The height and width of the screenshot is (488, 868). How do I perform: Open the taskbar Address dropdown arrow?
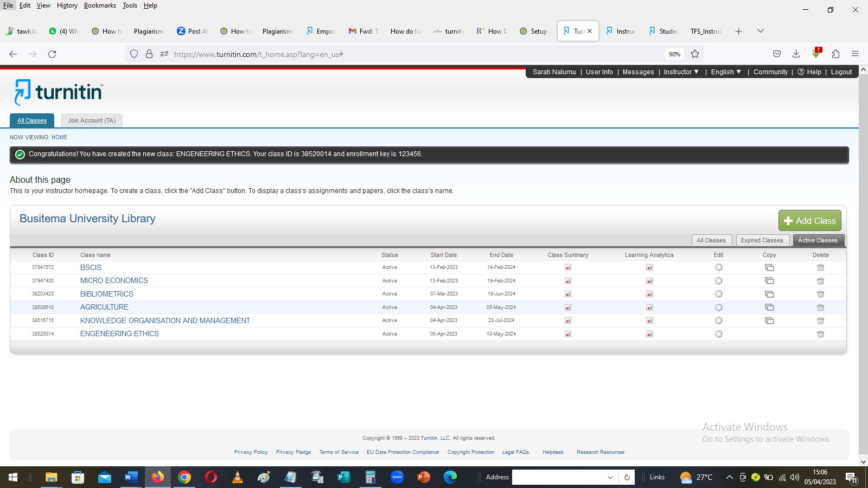pyautogui.click(x=610, y=477)
